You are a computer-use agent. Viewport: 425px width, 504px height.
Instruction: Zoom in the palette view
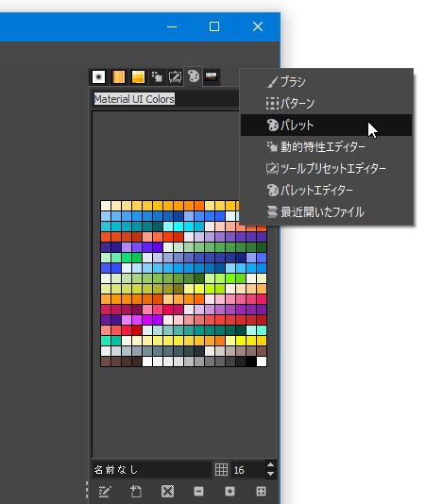(229, 491)
